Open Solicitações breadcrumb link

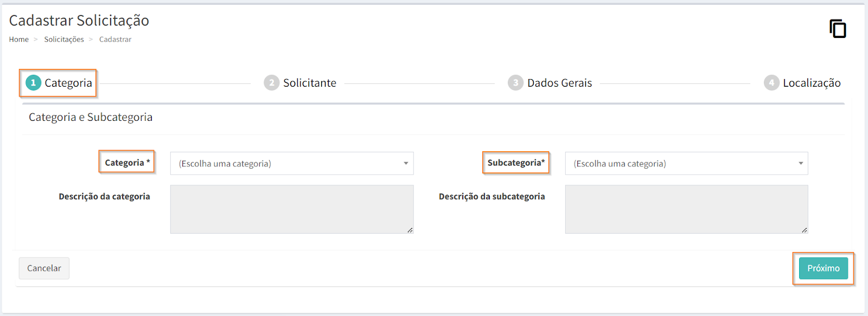point(64,40)
